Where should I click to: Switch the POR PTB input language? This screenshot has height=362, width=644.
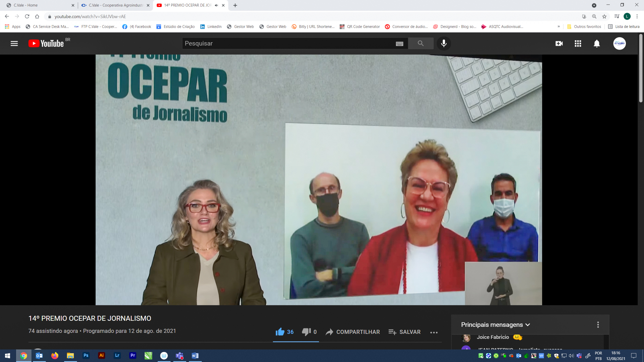click(x=598, y=356)
